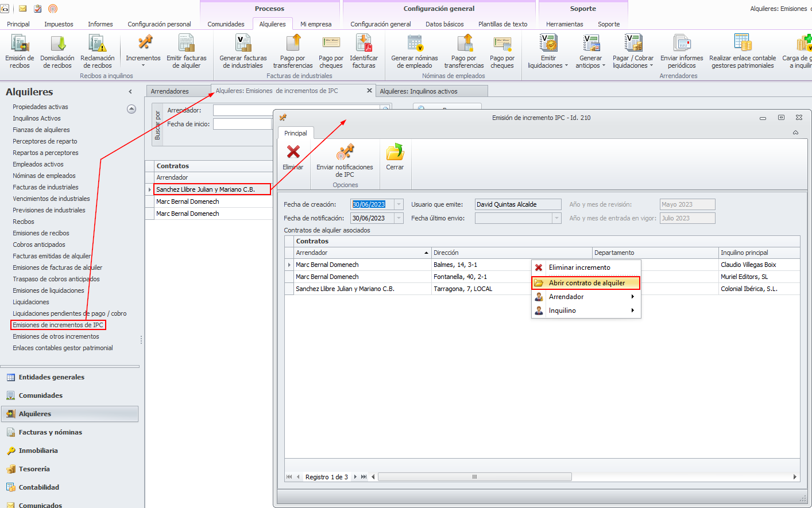
Task: Go to last record in navigator
Action: coord(364,477)
